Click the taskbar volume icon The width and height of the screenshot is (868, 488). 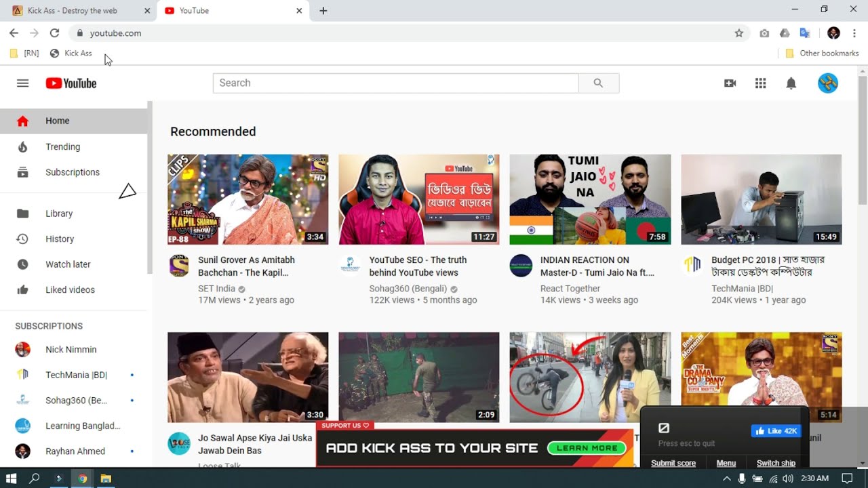[x=787, y=479]
